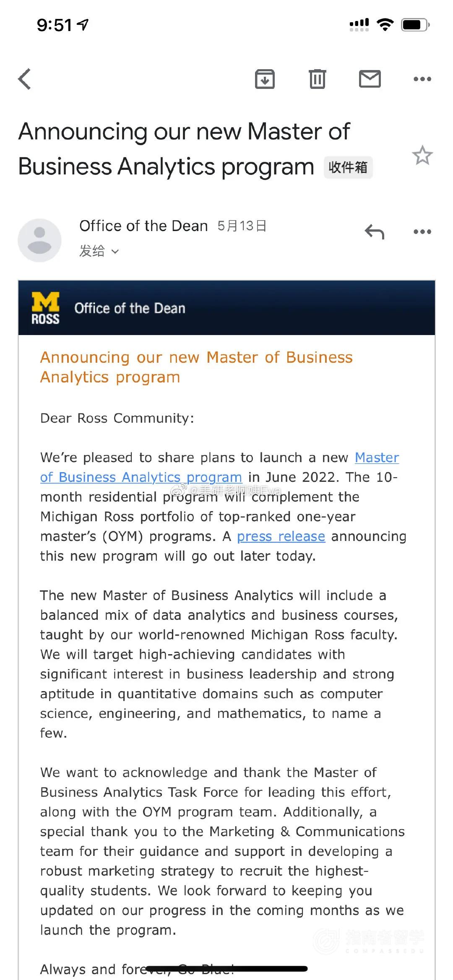Viewport: 453px width, 980px height.
Task: Tap Office of the Dean sender name
Action: click(x=143, y=226)
